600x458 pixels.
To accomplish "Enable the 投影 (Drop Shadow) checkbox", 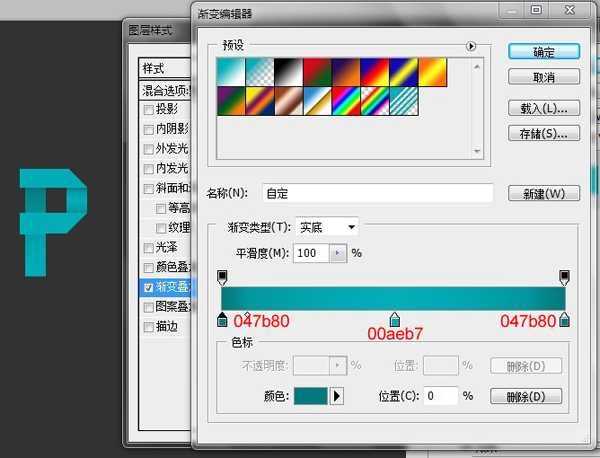I will pyautogui.click(x=149, y=109).
